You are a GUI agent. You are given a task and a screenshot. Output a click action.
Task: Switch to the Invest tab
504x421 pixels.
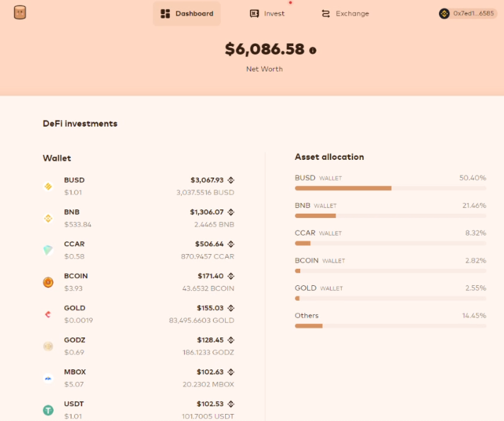click(267, 13)
